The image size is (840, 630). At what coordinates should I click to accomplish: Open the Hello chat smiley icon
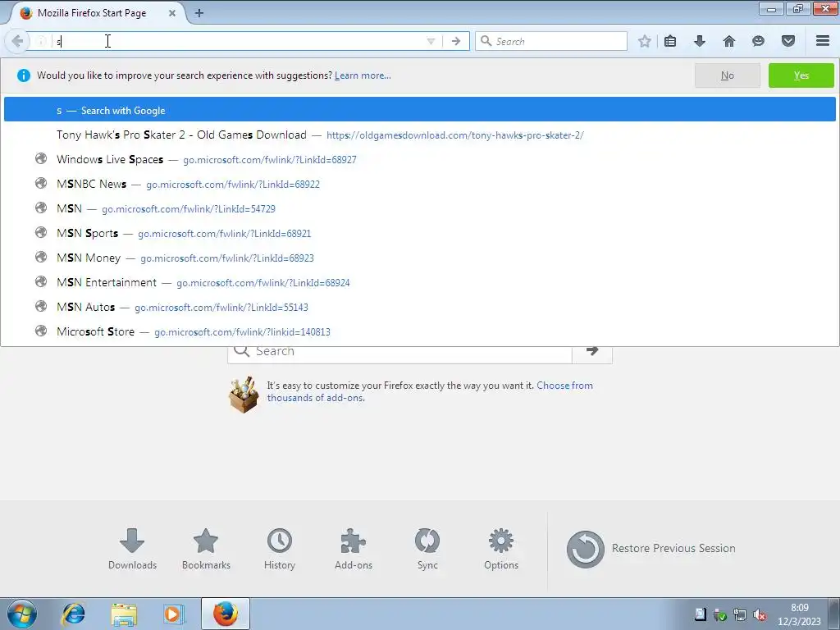758,41
